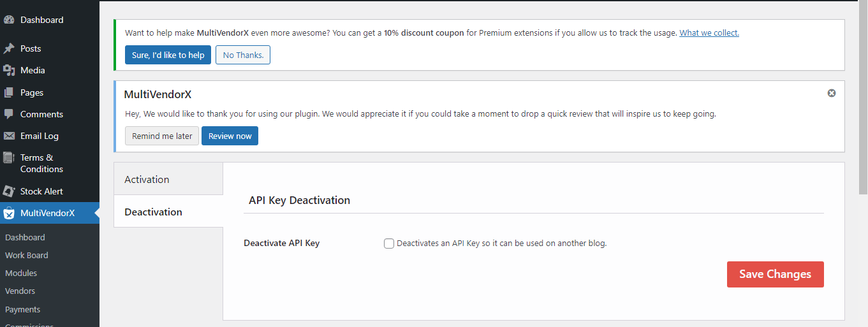Click the Comments speech bubble icon
This screenshot has height=327, width=868.
coord(9,114)
